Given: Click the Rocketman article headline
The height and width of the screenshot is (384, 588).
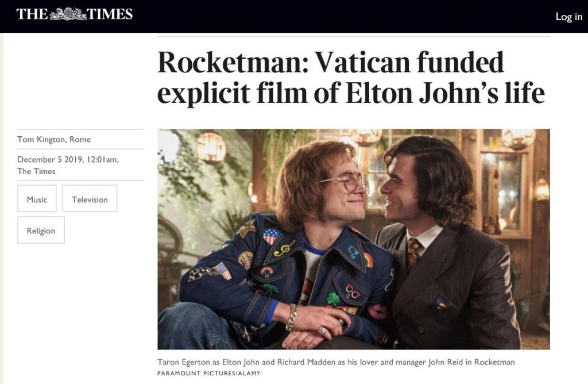Looking at the screenshot, I should (351, 78).
